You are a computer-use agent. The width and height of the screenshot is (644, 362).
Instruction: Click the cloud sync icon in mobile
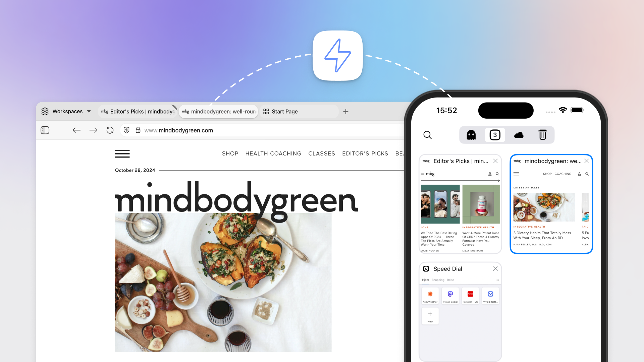519,135
